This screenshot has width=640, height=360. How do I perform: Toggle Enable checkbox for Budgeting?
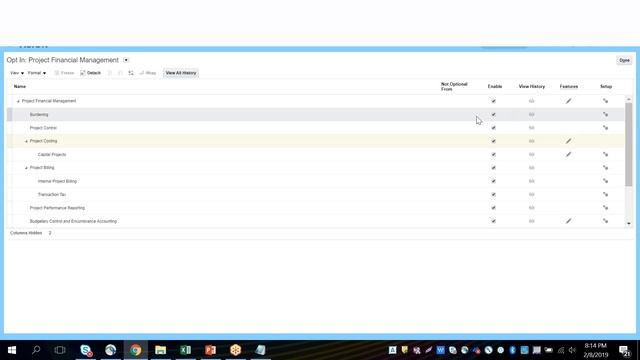493,114
